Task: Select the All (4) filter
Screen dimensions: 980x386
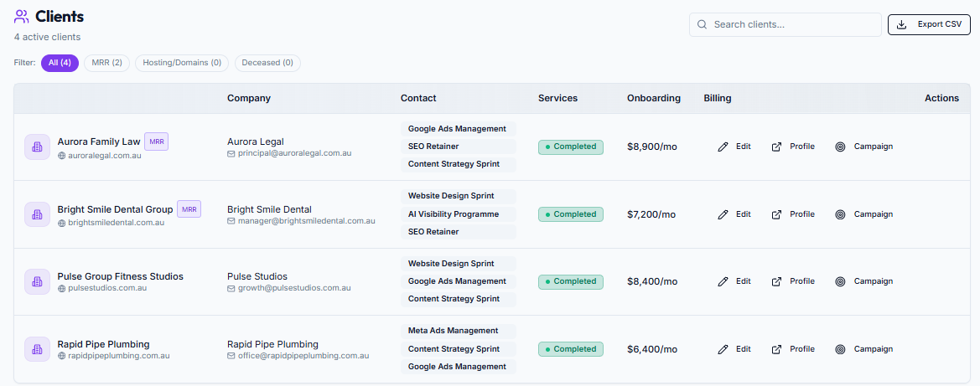Action: [60, 63]
